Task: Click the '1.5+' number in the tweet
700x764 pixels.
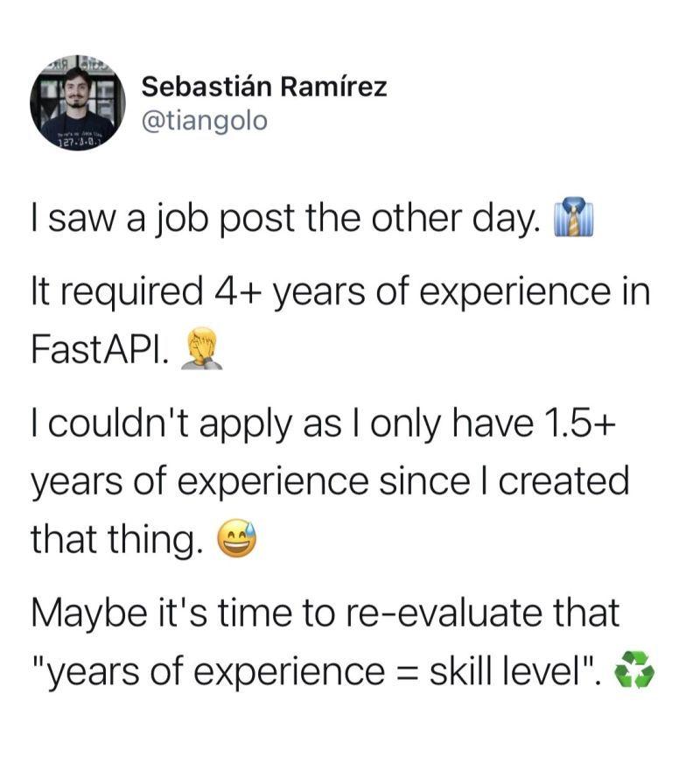Action: pos(579,423)
